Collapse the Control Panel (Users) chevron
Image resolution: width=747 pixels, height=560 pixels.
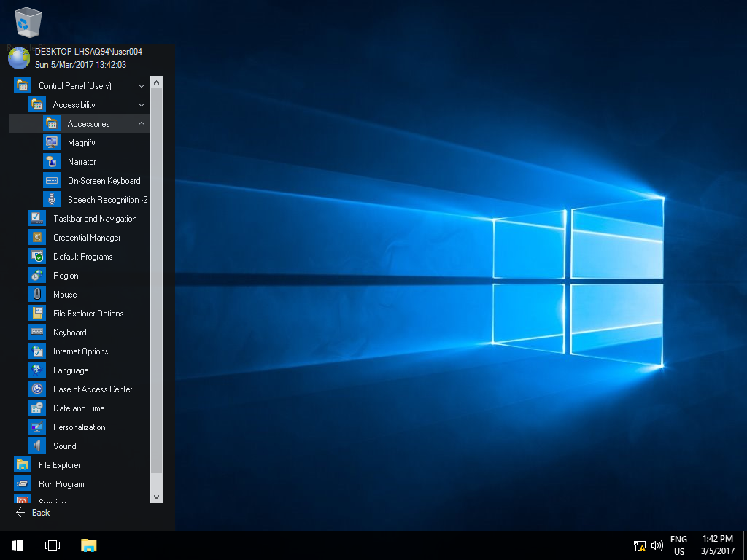(x=142, y=86)
